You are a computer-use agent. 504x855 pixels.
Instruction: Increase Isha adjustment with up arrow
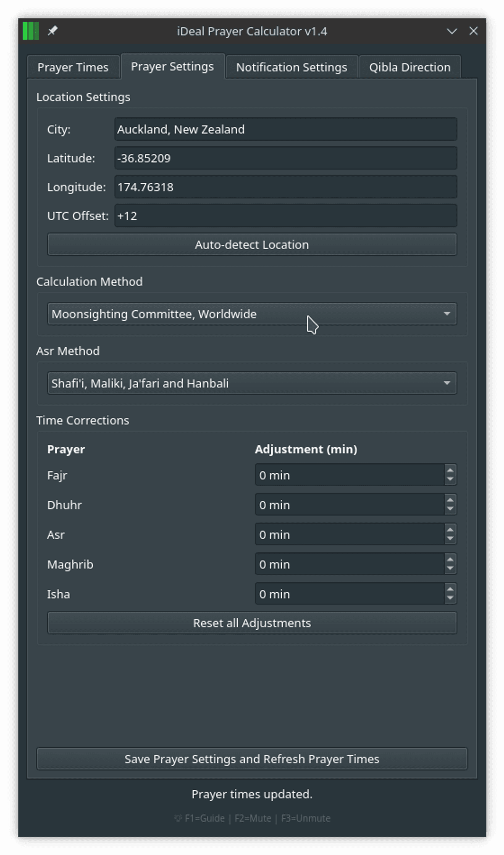[450, 589]
